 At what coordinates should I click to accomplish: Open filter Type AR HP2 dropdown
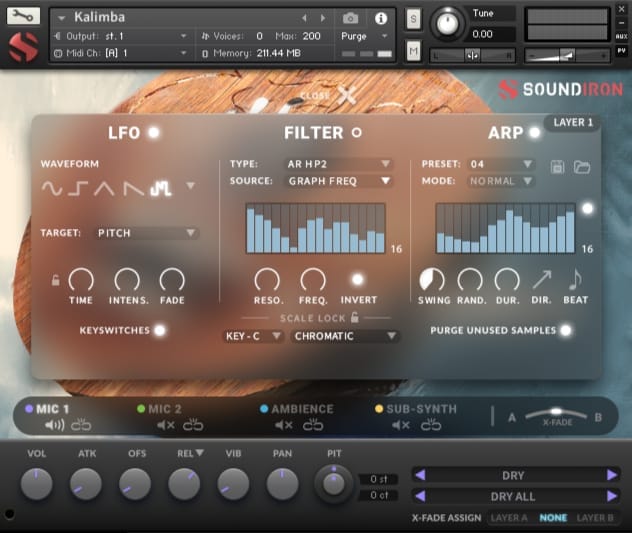[x=339, y=164]
